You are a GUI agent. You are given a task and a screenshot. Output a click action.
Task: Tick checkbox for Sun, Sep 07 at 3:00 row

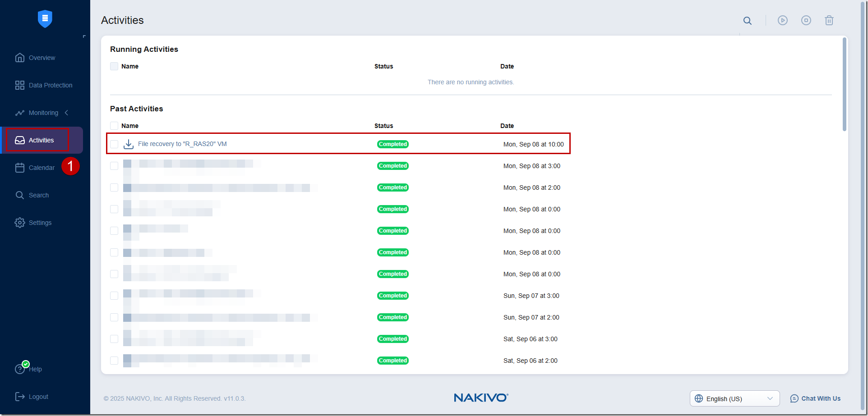pos(114,296)
